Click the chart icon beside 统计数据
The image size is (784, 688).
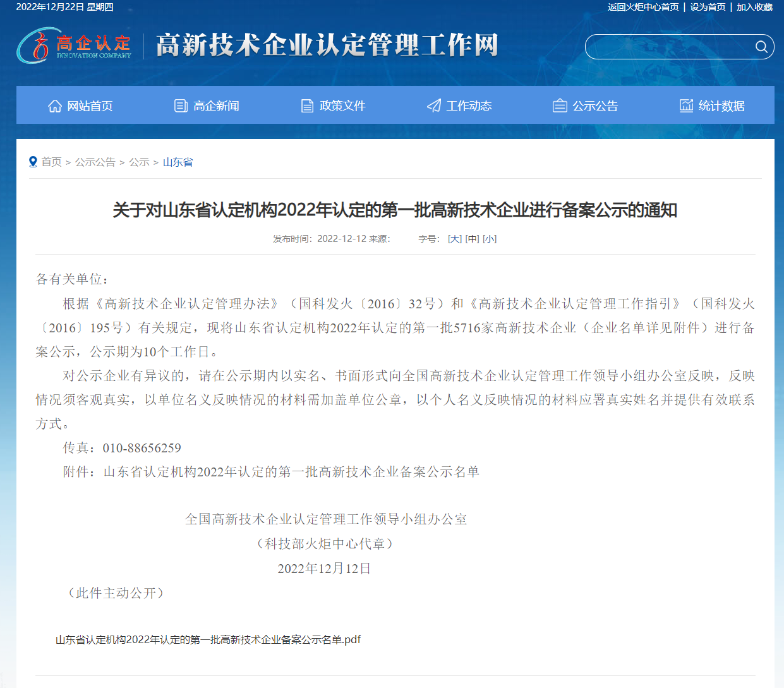pyautogui.click(x=686, y=106)
